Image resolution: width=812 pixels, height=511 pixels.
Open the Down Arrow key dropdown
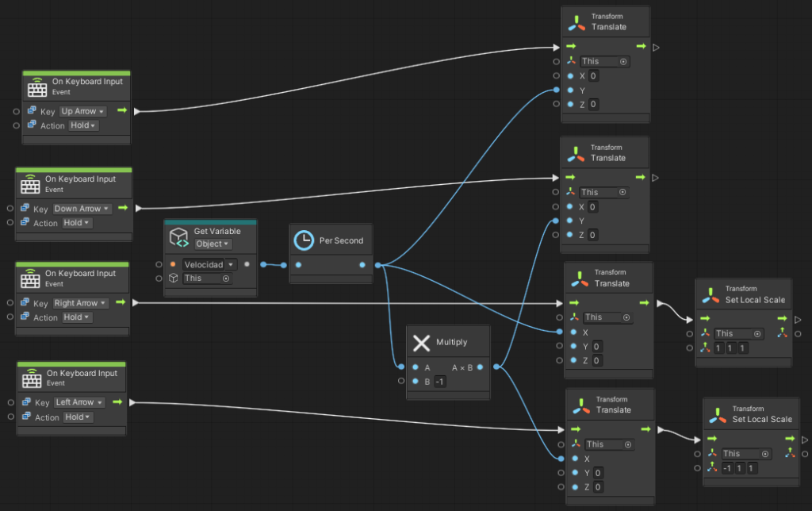pos(82,209)
